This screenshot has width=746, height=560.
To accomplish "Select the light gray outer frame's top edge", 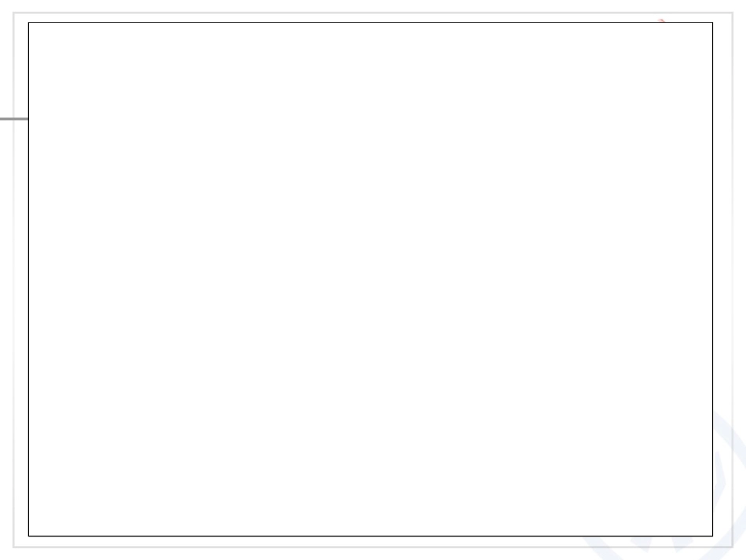I will pos(373,13).
